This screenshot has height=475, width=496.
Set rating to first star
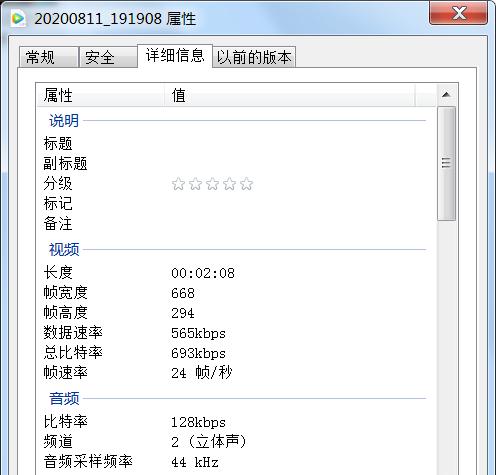pos(178,184)
